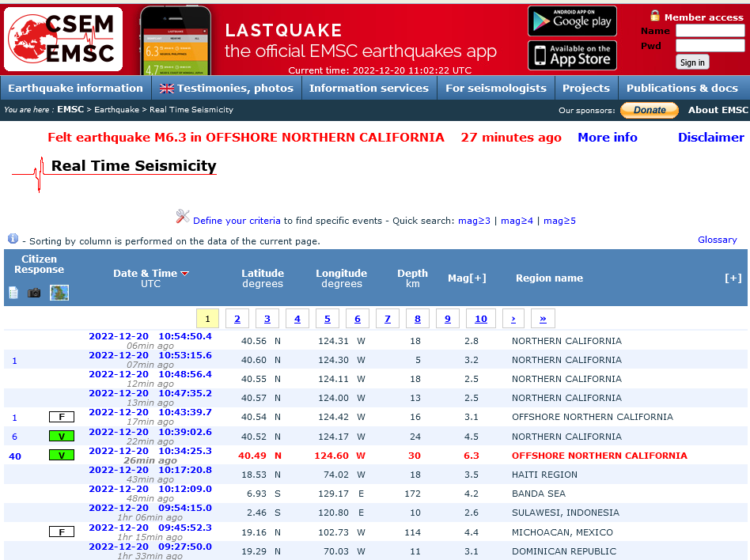This screenshot has width=750, height=560.
Task: Expand extra columns with [+] at right
Action: pos(733,278)
